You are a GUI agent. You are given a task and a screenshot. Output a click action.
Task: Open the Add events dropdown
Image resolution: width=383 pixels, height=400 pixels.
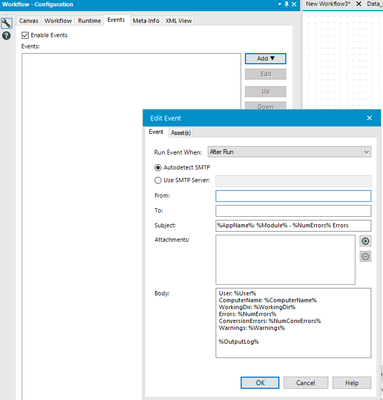265,59
